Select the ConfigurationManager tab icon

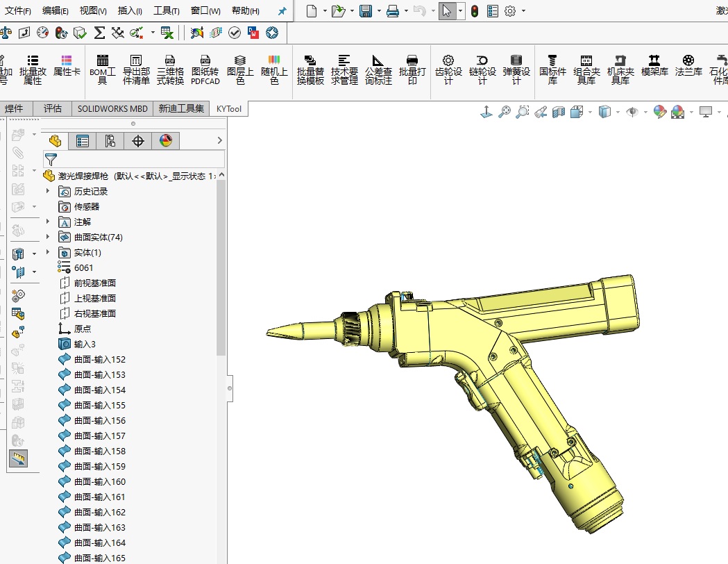click(x=110, y=141)
